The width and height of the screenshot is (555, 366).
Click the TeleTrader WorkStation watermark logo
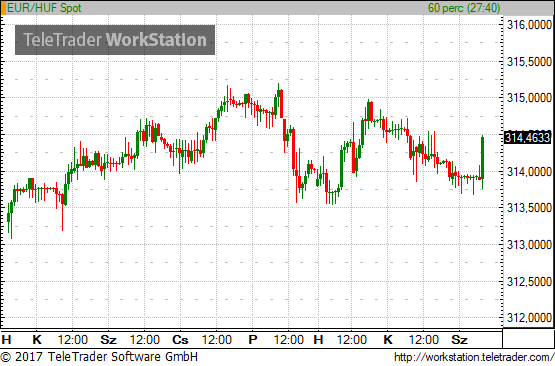click(x=115, y=40)
